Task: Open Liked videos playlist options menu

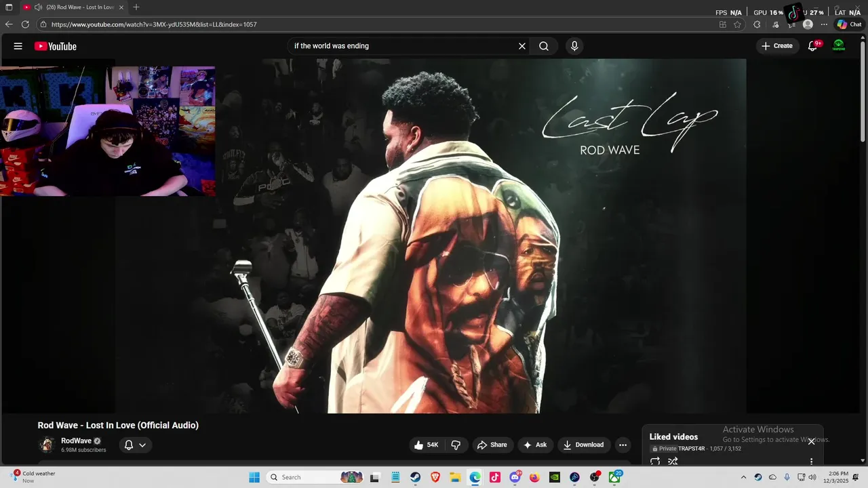Action: pos(811,462)
